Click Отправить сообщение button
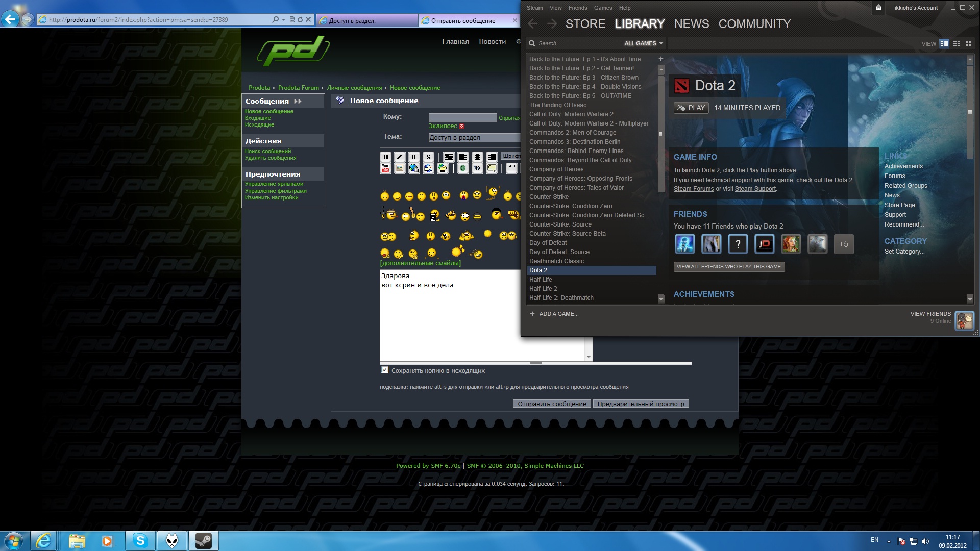The width and height of the screenshot is (980, 551). [551, 404]
